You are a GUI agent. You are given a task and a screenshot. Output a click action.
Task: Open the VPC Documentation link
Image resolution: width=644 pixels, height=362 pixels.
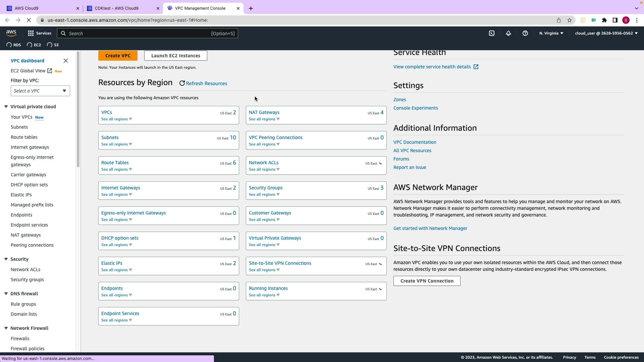click(415, 142)
